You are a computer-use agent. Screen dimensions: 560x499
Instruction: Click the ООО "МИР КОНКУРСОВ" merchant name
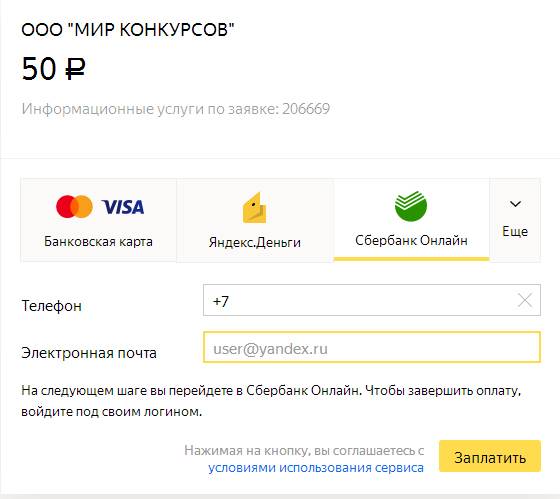coord(128,30)
